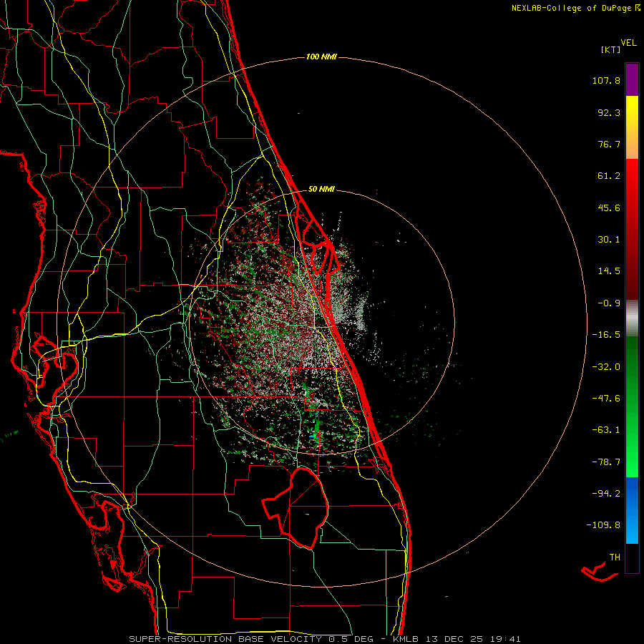The image size is (644, 644).
Task: Click the NEXLAB-College of DuPage label
Action: tap(572, 8)
